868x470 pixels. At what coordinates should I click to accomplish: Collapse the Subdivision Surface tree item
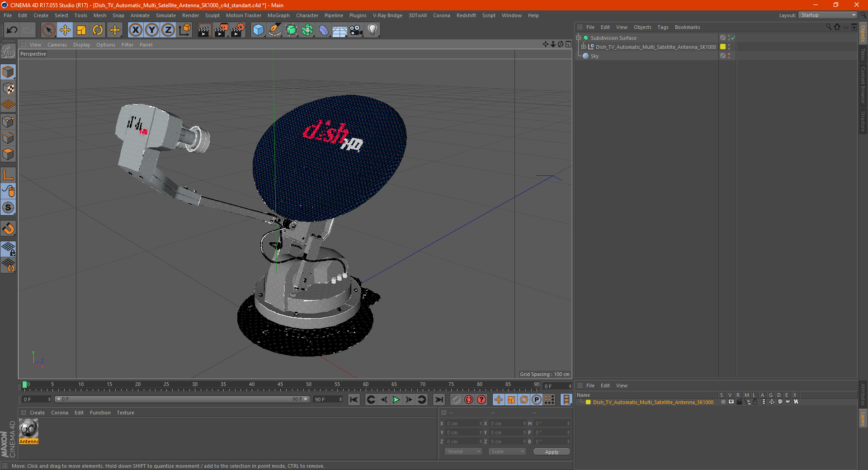(578, 38)
